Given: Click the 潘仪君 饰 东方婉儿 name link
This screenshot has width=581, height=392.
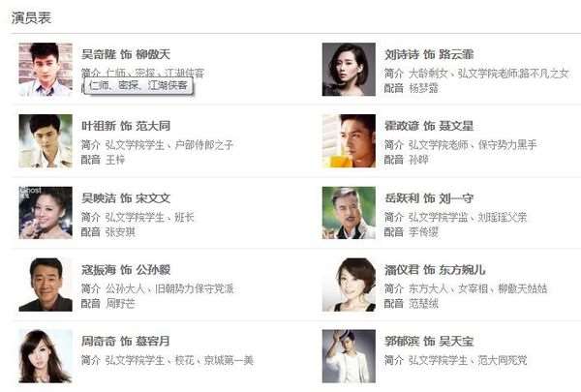Looking at the screenshot, I should click(x=435, y=270).
